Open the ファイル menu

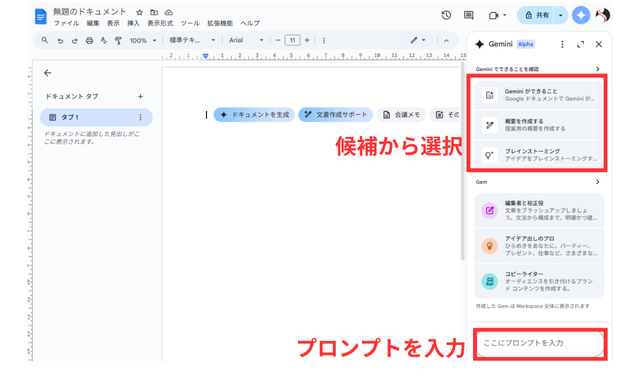(x=66, y=23)
